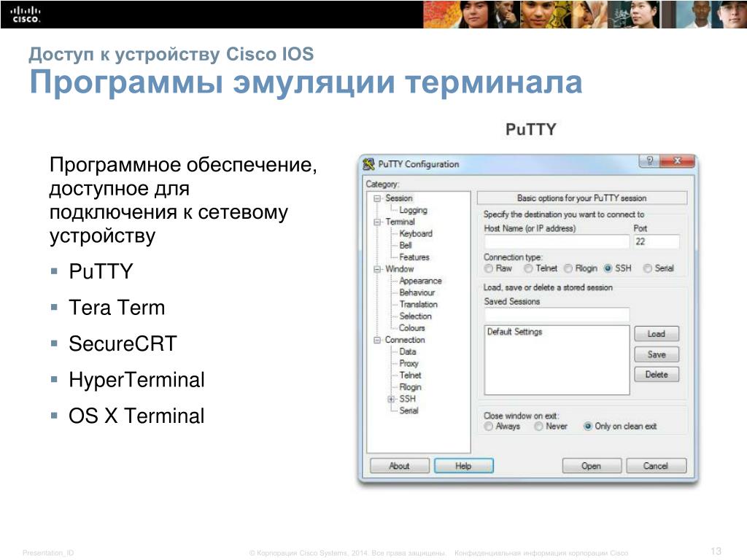The image size is (747, 560).
Task: Click the Host Name input field
Action: (557, 242)
